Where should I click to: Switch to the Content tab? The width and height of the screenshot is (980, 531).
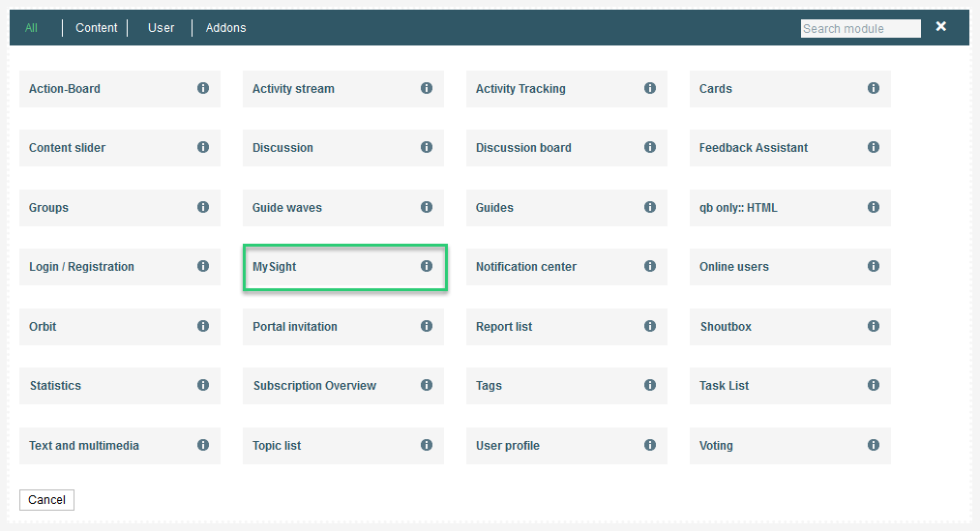point(96,27)
